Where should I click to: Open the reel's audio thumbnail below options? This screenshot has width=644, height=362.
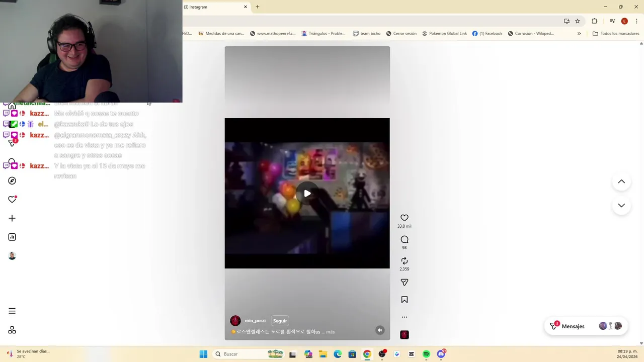tap(404, 335)
